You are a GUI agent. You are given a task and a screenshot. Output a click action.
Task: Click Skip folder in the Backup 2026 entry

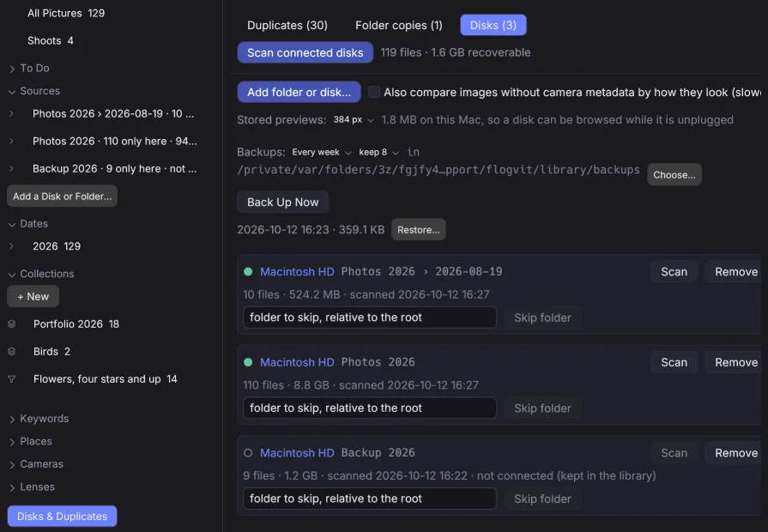(x=542, y=499)
